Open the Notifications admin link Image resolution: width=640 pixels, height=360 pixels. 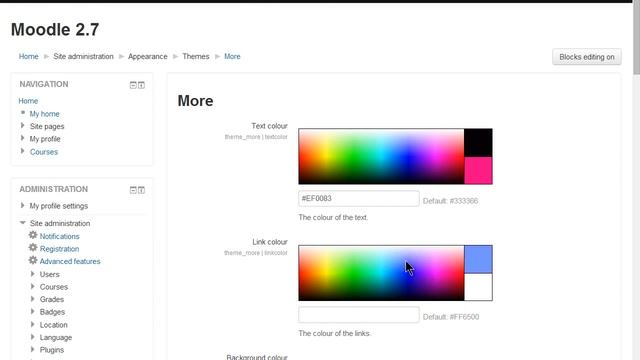60,236
